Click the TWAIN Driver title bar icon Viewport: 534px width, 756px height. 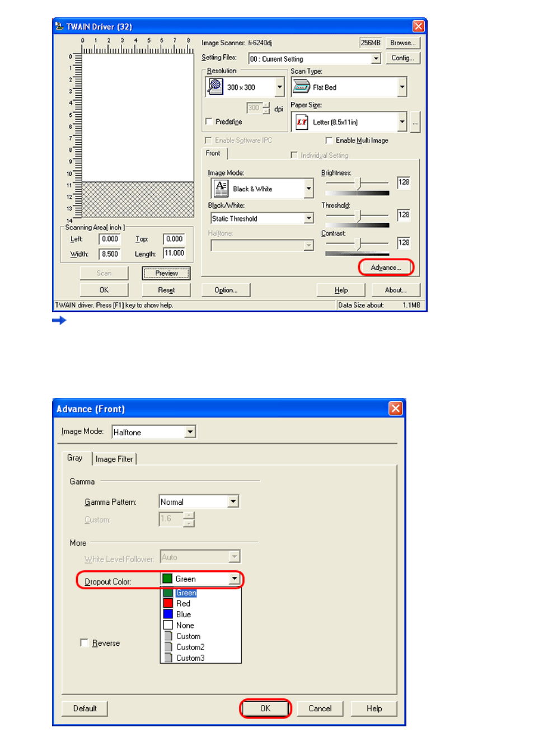[x=59, y=26]
